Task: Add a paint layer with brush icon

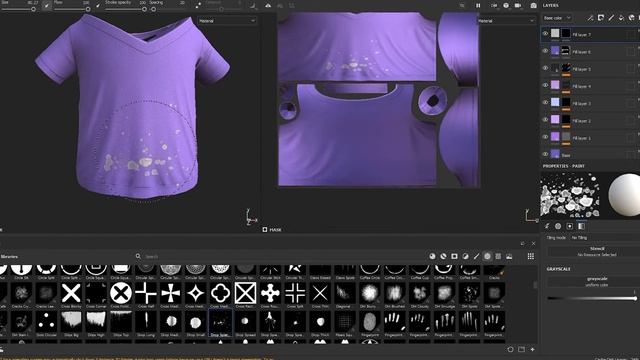Action: pos(611,18)
